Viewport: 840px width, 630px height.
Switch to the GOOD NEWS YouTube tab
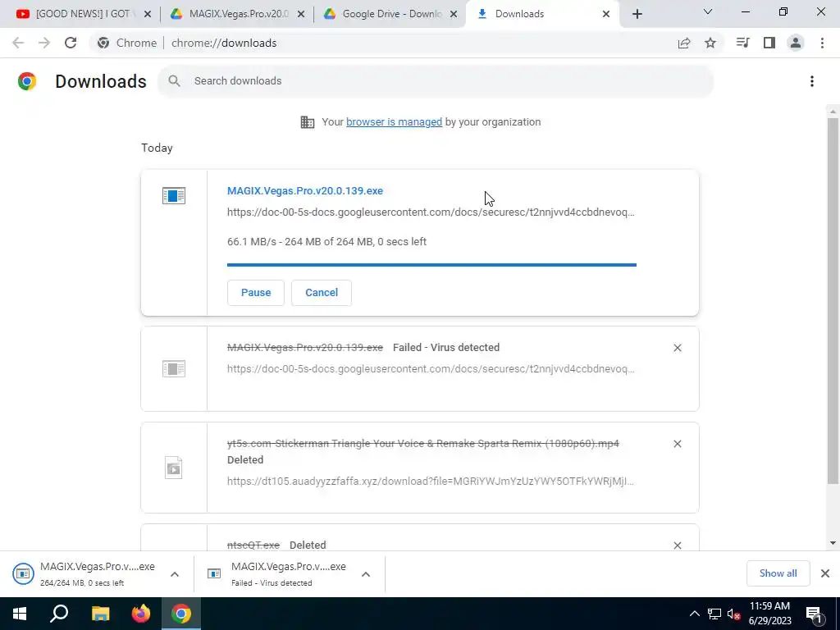click(x=83, y=14)
